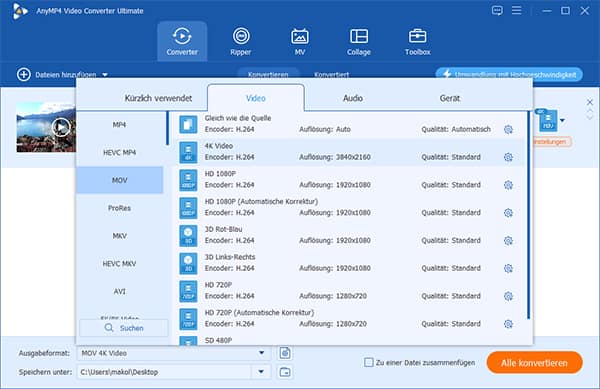Click the 4K Video preset icon

(x=188, y=152)
